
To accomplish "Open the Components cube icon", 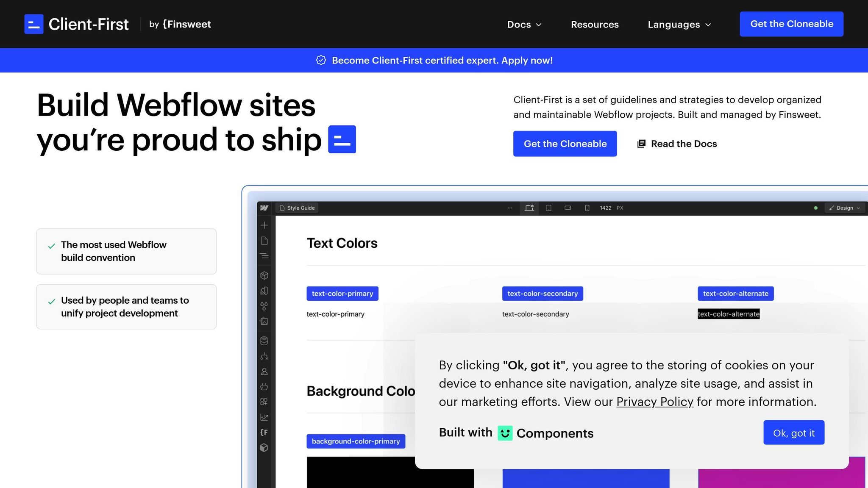I will (x=264, y=275).
